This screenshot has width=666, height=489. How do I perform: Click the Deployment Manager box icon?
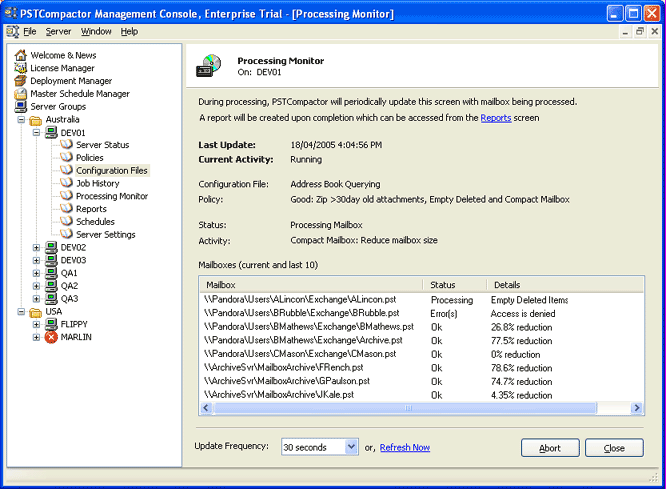pos(20,81)
